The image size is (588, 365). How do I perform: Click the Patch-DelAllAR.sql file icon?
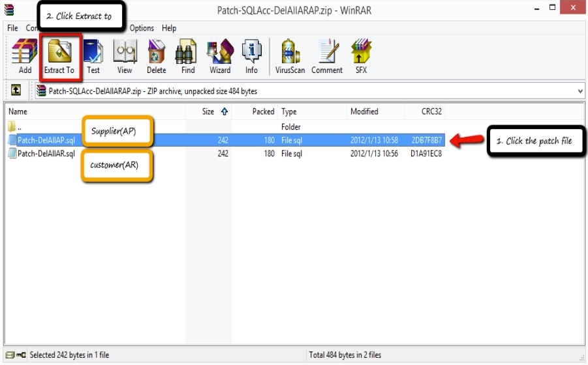coord(12,153)
